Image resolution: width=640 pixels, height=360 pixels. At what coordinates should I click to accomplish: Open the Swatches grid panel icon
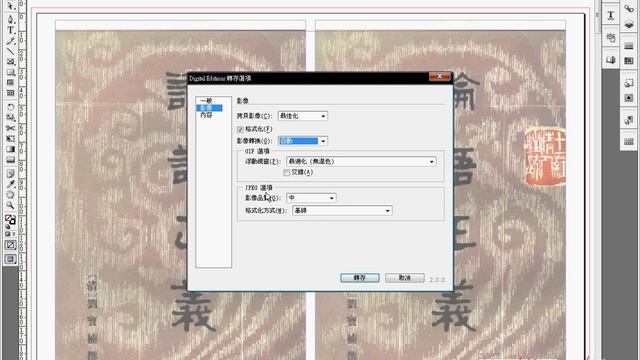click(629, 60)
